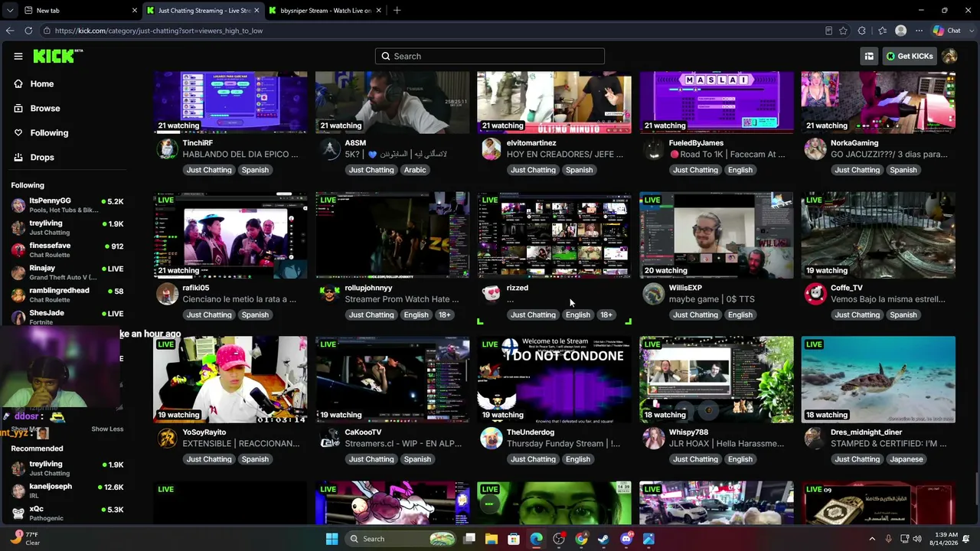Open WillisEXP stream thumbnail
The width and height of the screenshot is (980, 551).
717,235
